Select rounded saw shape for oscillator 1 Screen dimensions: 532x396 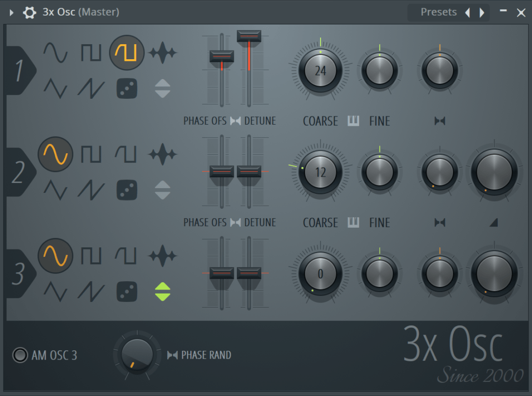click(x=127, y=52)
